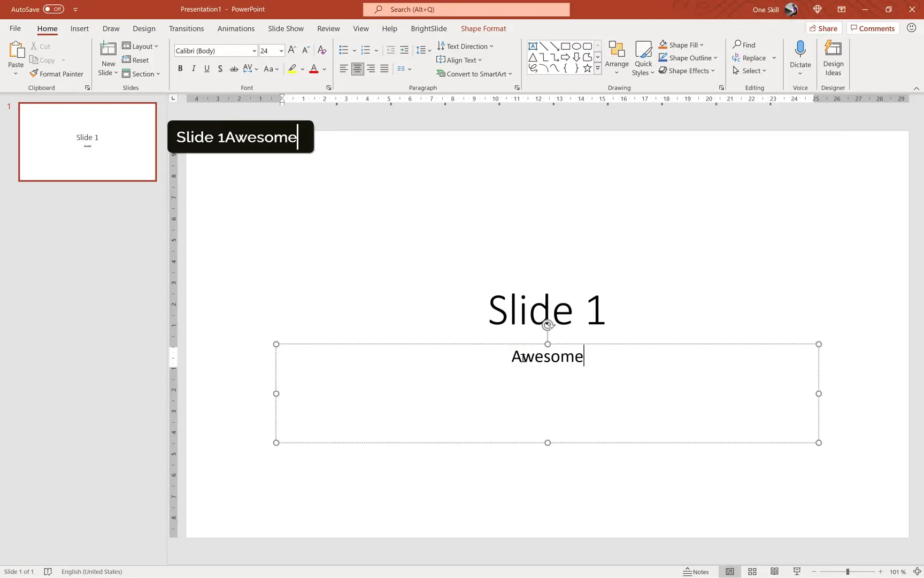Click Reset slide button
The width and height of the screenshot is (924, 578).
coord(135,60)
